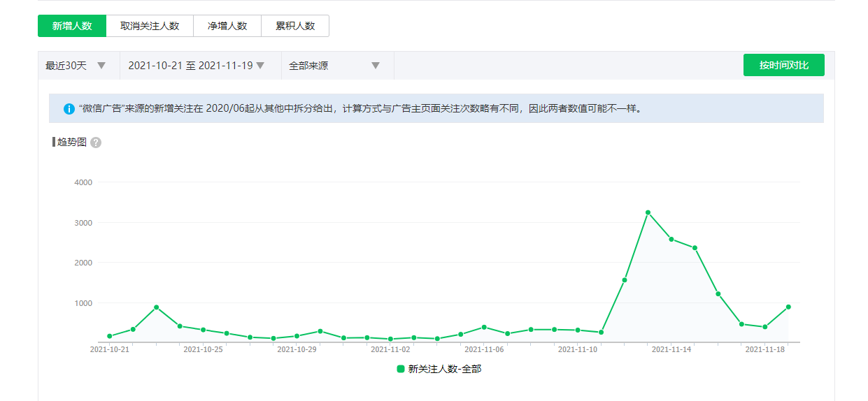Toggle the 新关注人数-全部 legend series label
This screenshot has height=401, width=868.
(x=444, y=369)
